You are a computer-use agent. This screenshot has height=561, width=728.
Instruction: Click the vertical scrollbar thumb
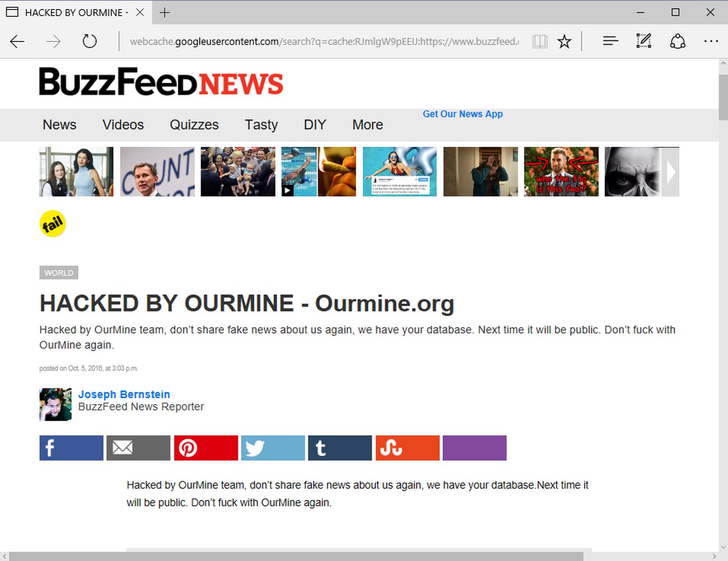click(x=723, y=97)
